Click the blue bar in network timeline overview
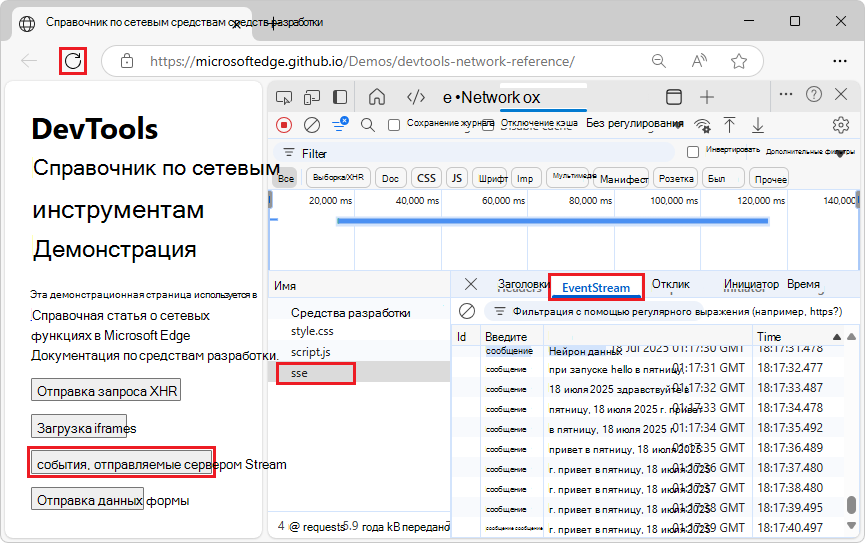The image size is (865, 543). [x=552, y=221]
